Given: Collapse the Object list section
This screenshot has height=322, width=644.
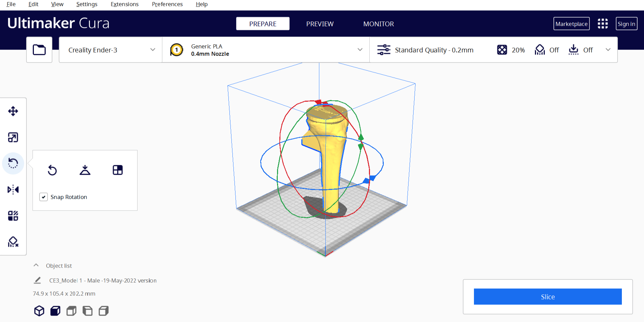Looking at the screenshot, I should tap(36, 265).
